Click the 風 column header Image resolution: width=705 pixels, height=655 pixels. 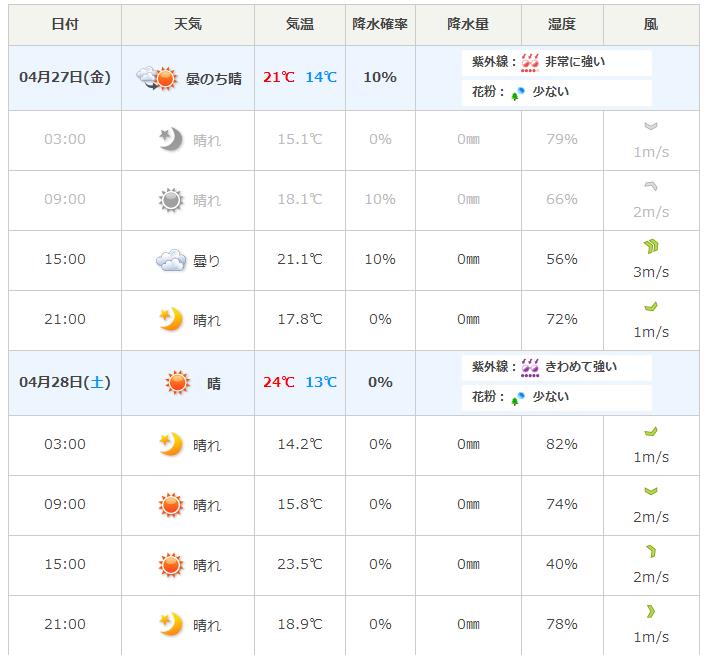pyautogui.click(x=651, y=23)
